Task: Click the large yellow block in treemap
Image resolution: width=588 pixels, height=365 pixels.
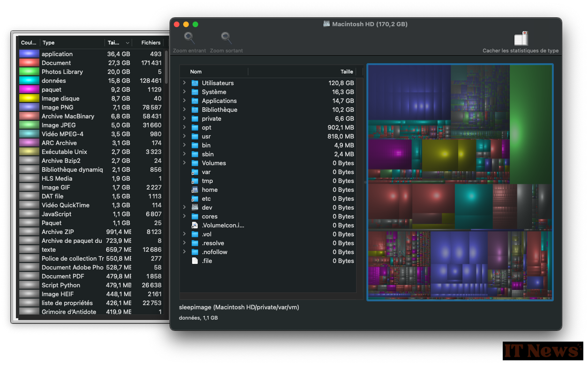Action: click(440, 154)
